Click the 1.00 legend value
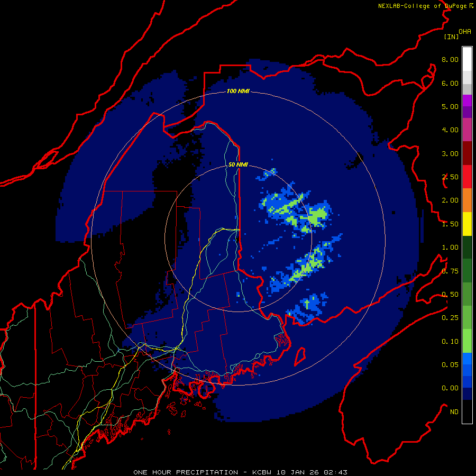This screenshot has width=476, height=476. [450, 248]
